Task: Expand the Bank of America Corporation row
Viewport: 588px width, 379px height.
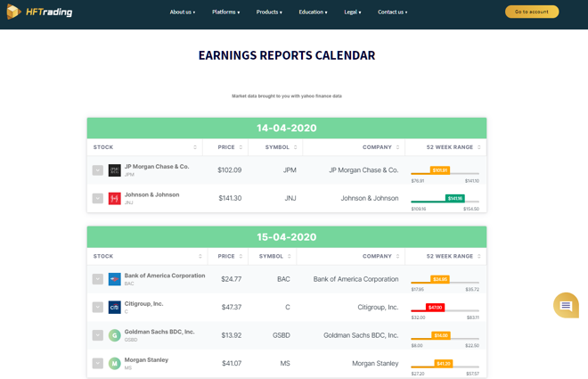Action: click(x=97, y=279)
